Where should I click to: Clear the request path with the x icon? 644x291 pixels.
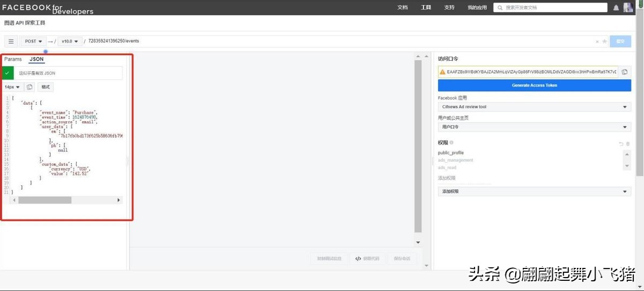coord(597,41)
